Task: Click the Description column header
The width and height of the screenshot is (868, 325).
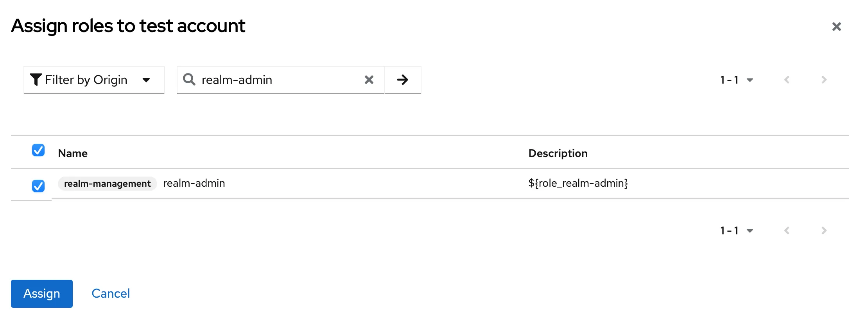Action: pyautogui.click(x=558, y=153)
